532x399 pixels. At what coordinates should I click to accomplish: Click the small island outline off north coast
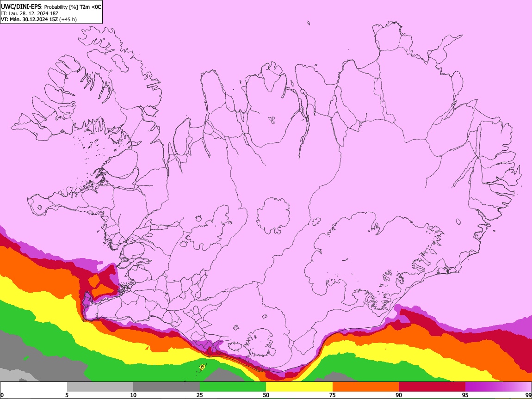click(x=309, y=23)
